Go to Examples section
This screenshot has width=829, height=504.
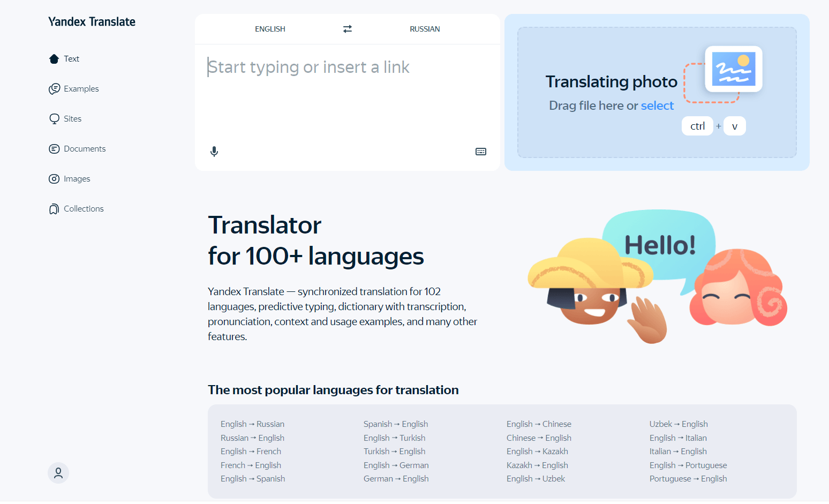point(81,89)
